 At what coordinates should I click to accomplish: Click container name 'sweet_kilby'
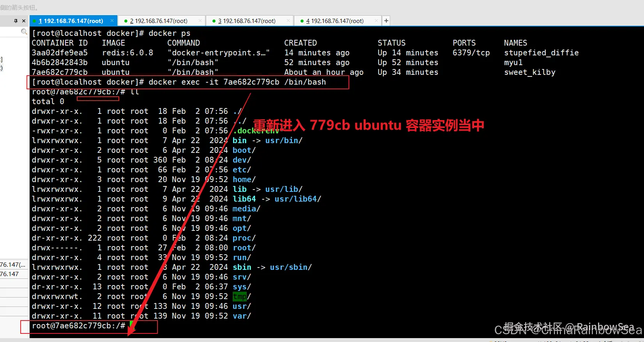[530, 72]
